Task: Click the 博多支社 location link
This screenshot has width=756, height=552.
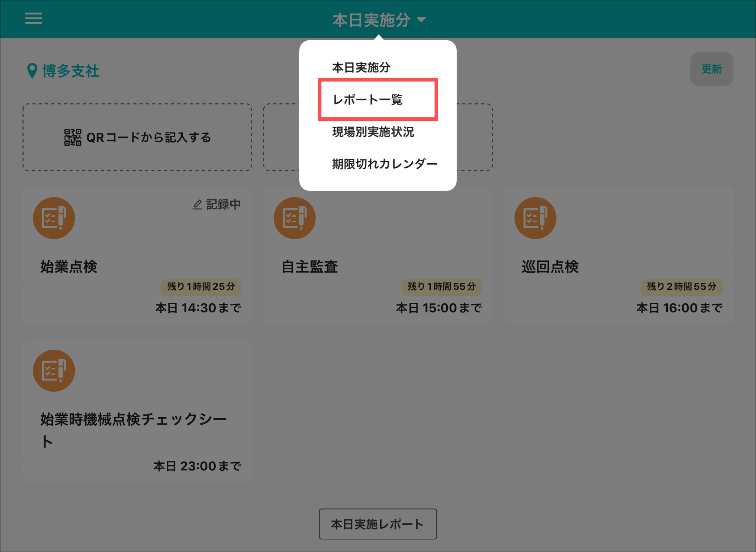Action: [x=71, y=71]
